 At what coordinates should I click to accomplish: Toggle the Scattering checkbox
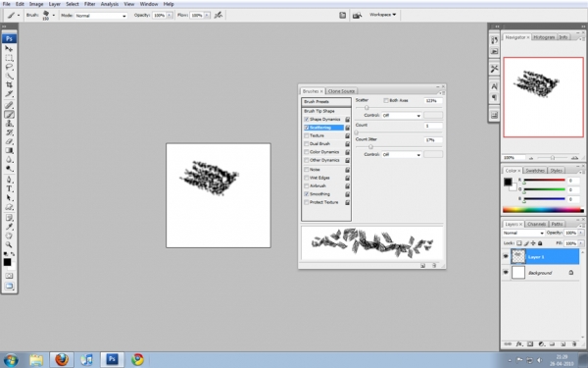(307, 128)
